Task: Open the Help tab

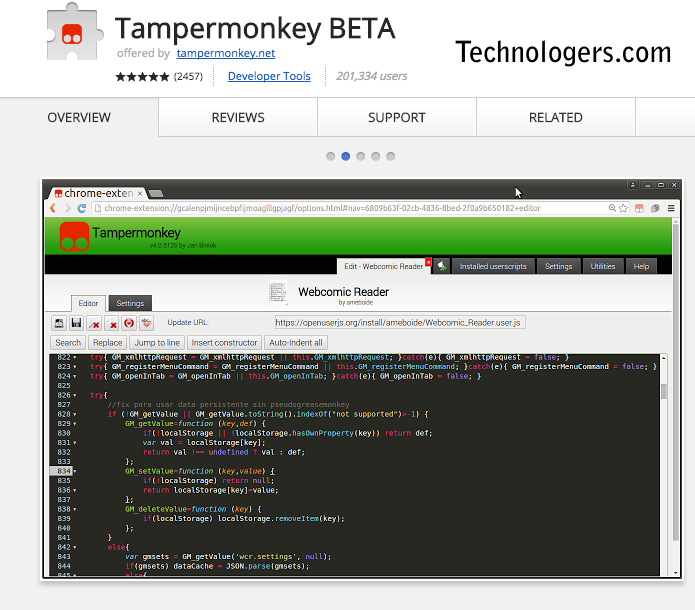Action: coord(641,266)
